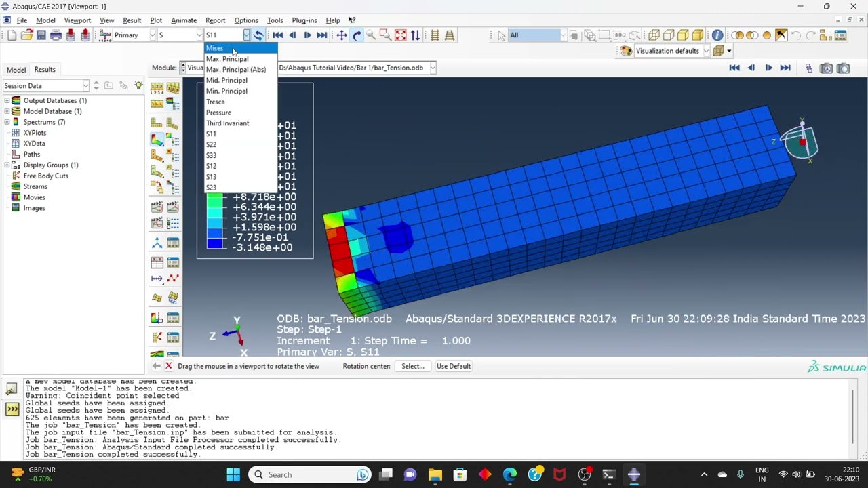Select Free Body Cuts tree item
This screenshot has width=868, height=488.
45,176
